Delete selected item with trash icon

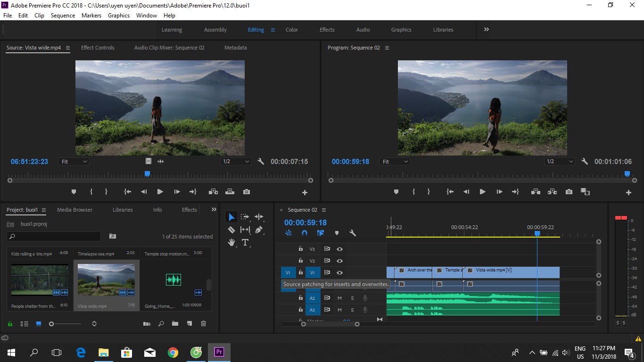(x=204, y=324)
